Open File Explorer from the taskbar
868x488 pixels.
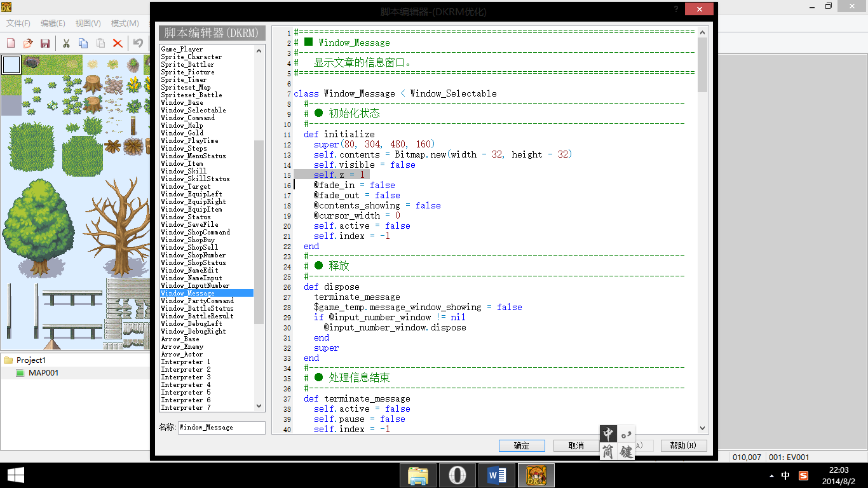[x=418, y=475]
